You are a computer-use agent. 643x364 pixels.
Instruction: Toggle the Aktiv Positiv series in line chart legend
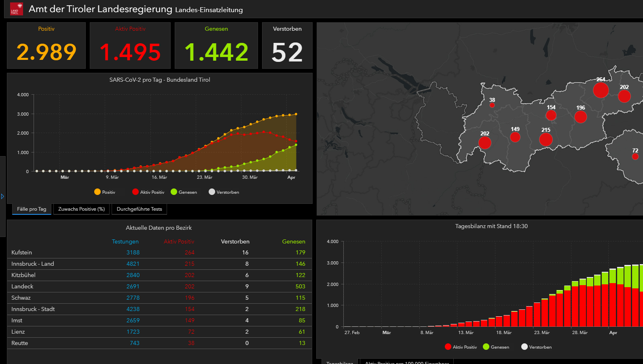[148, 192]
